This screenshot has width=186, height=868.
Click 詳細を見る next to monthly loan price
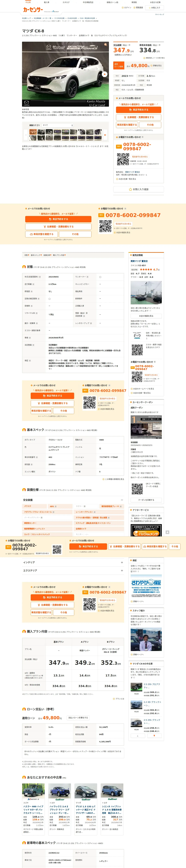[156, 66]
